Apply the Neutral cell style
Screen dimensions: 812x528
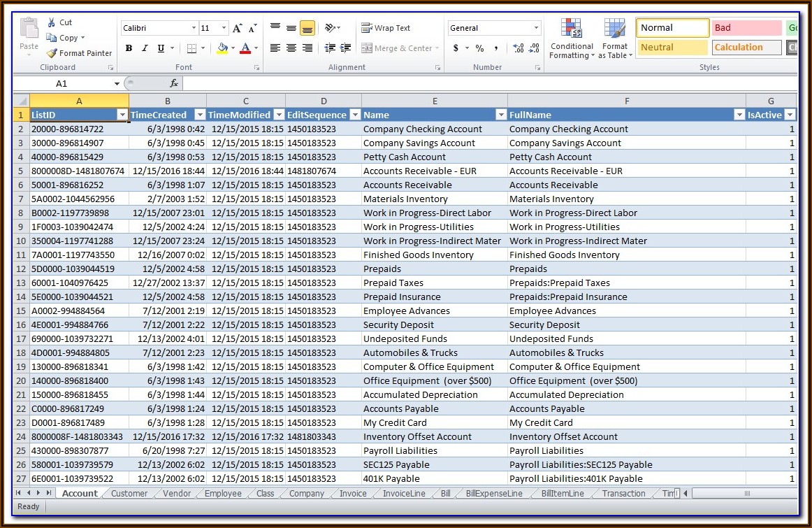tap(672, 48)
